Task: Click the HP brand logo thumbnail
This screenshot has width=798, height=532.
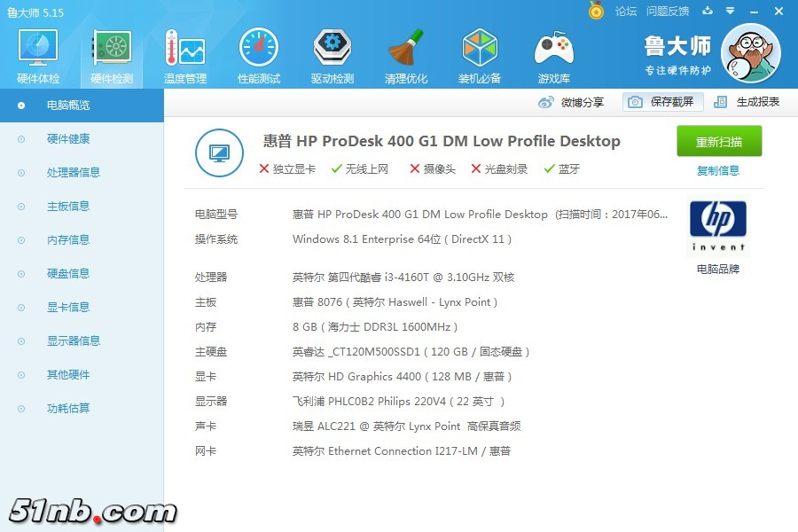Action: click(717, 226)
